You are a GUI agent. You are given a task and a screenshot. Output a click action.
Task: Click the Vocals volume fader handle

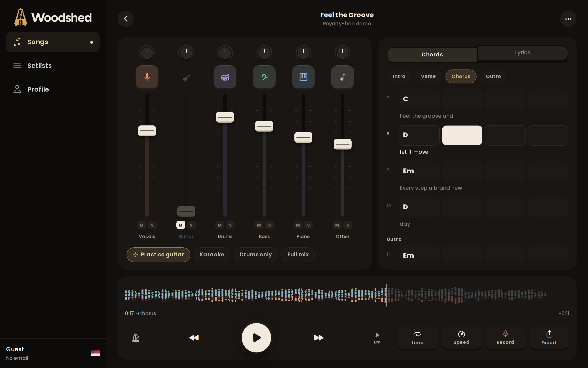click(147, 131)
